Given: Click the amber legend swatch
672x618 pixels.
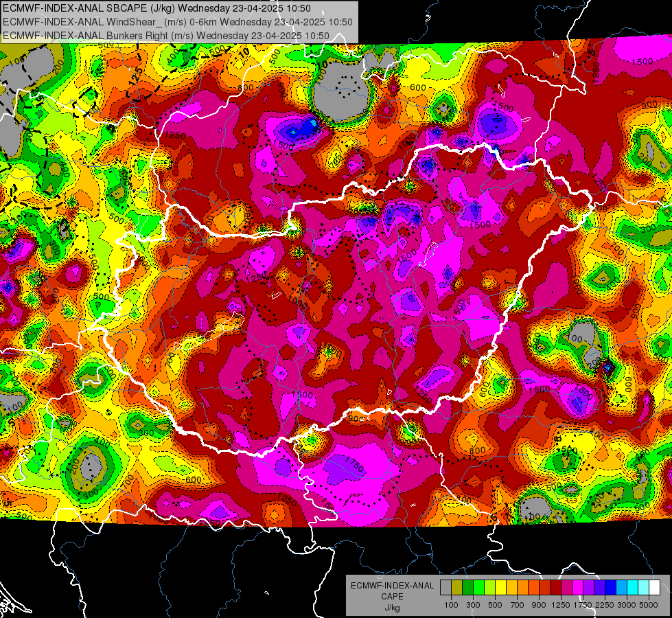Looking at the screenshot, I should click(511, 587).
